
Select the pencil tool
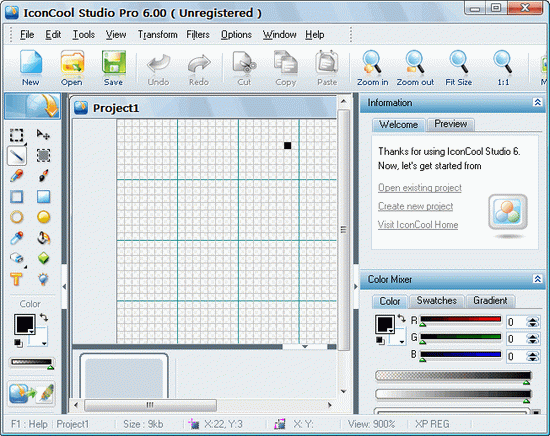pos(16,176)
